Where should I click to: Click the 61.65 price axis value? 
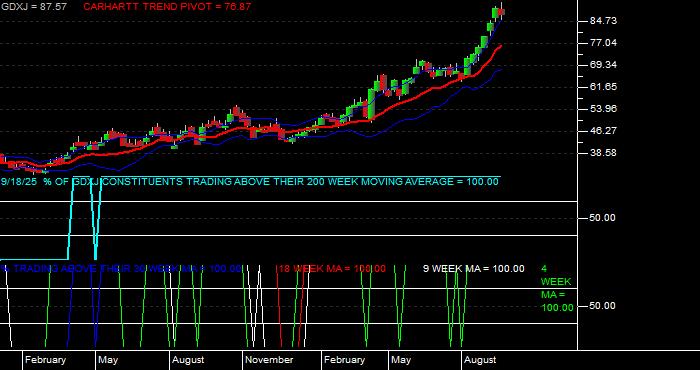604,87
